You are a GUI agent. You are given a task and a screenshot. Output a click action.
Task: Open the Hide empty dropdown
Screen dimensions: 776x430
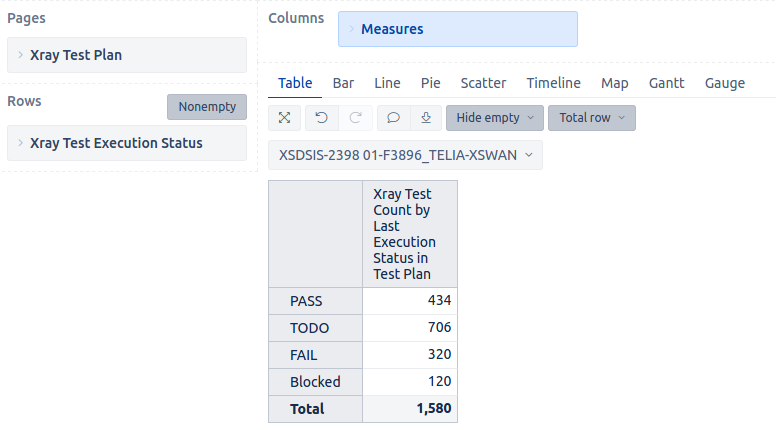[x=495, y=118]
